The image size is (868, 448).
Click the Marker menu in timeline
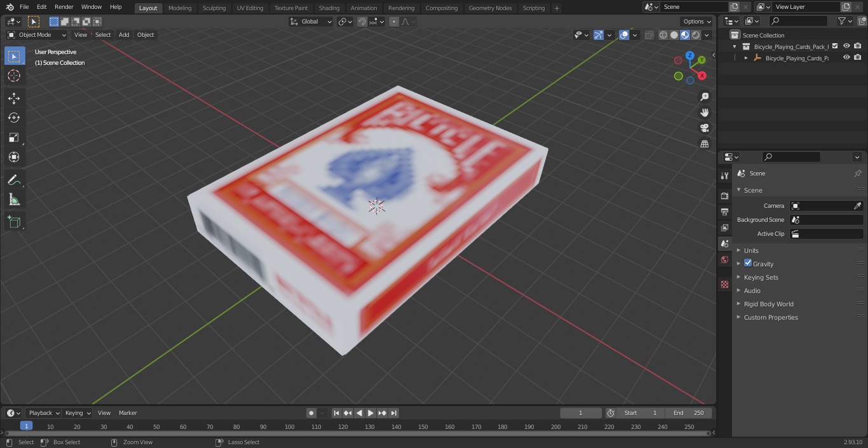point(128,413)
